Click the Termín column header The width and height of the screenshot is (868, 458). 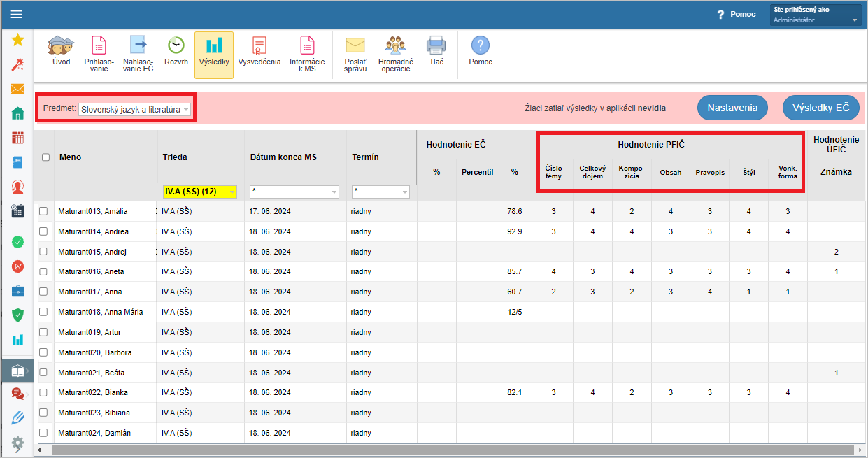click(x=365, y=157)
